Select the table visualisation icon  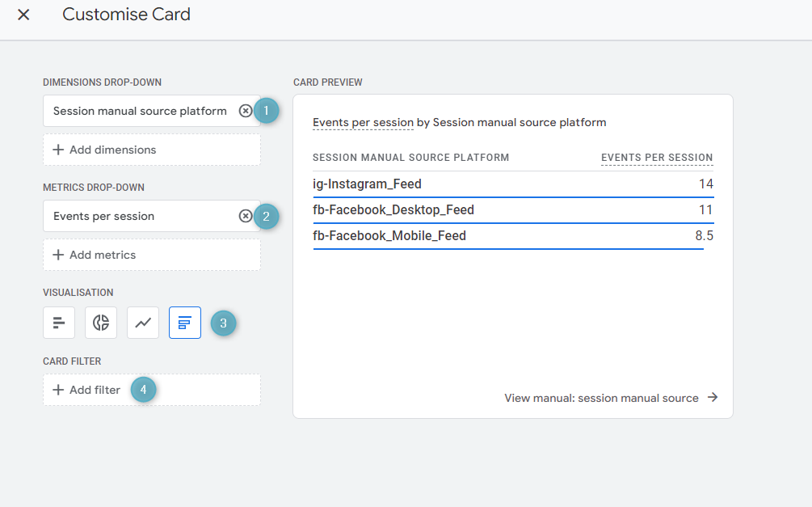tap(185, 323)
